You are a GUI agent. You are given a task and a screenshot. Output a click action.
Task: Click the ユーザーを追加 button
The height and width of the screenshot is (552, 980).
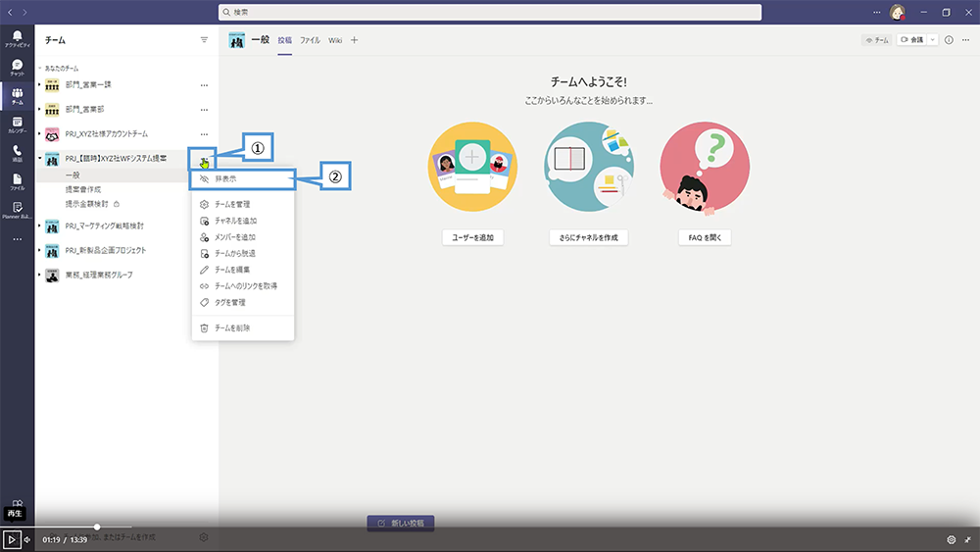tap(473, 237)
